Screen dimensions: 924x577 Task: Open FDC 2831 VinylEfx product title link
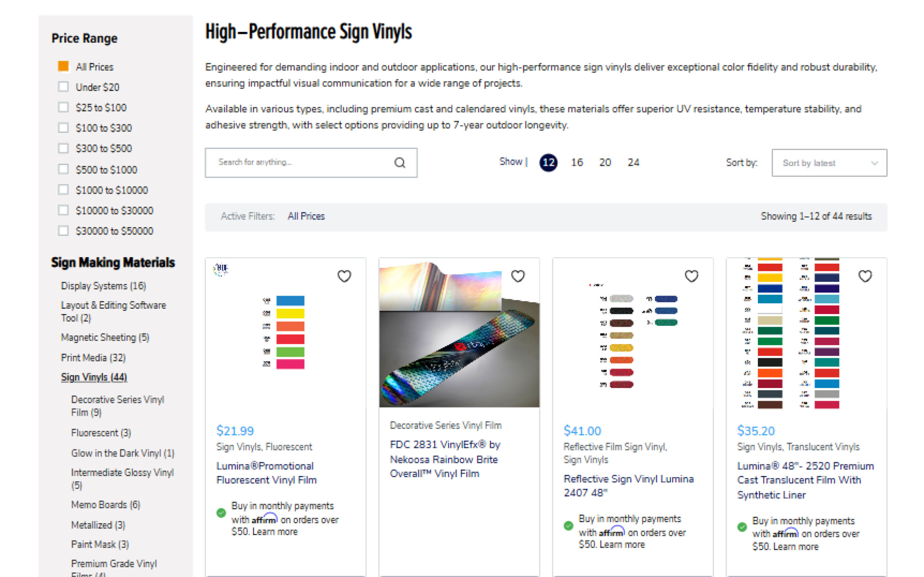(x=445, y=459)
